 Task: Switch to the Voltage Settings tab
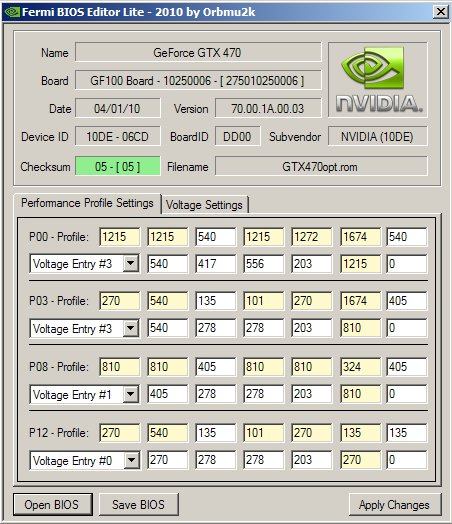pyautogui.click(x=204, y=205)
